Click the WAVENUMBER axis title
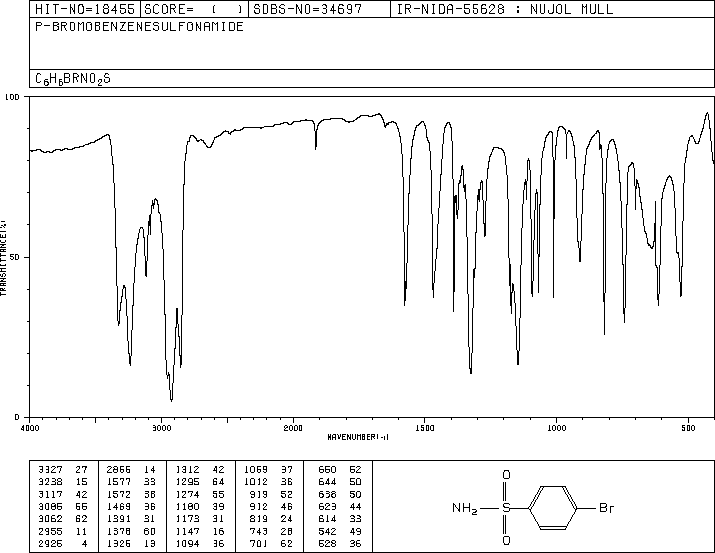715x553 pixels. (358, 437)
